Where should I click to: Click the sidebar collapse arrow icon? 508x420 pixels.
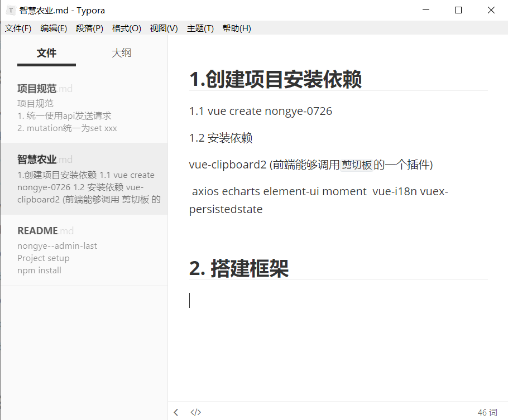point(176,413)
